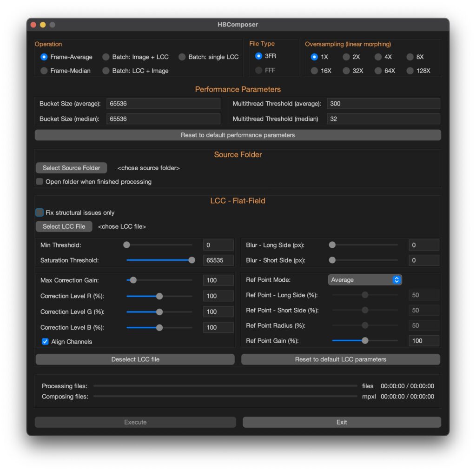Click Correction Level G slider
476x471 pixels.
159,312
